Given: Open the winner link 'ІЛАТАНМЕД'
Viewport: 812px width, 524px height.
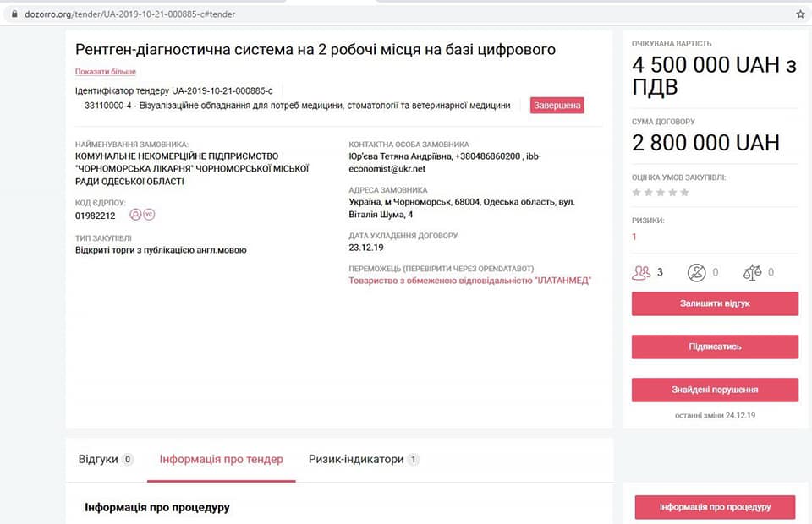Looking at the screenshot, I should pos(469,280).
